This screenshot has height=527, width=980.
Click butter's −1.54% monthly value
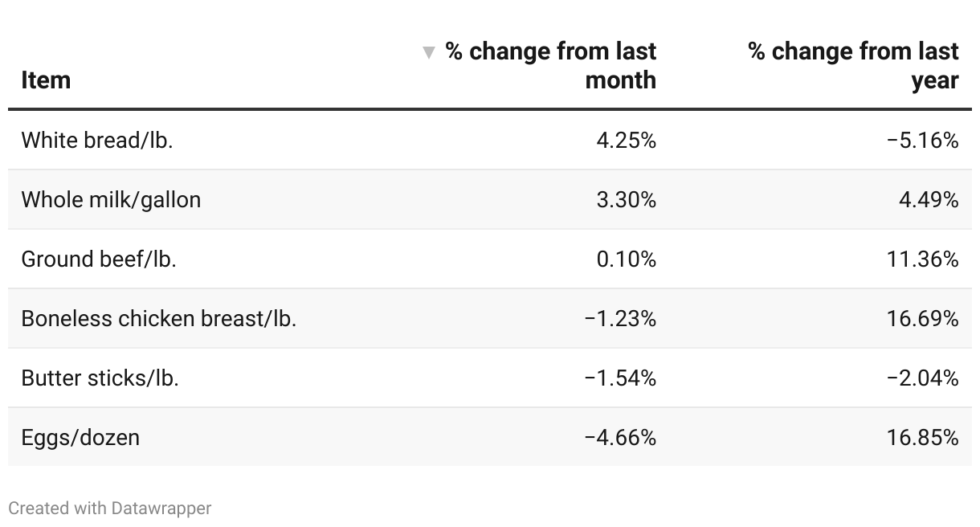(x=620, y=378)
